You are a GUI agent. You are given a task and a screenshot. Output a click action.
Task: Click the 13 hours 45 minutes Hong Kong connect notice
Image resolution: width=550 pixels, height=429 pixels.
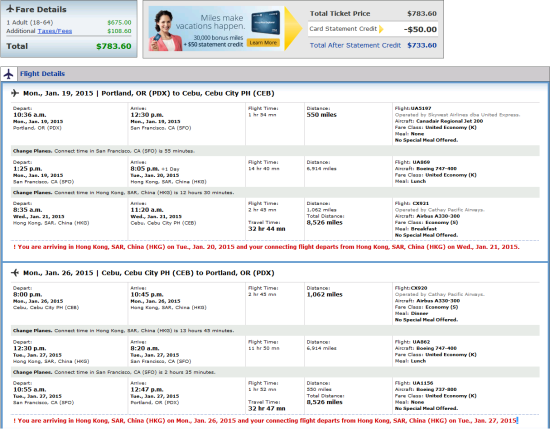[x=275, y=330]
